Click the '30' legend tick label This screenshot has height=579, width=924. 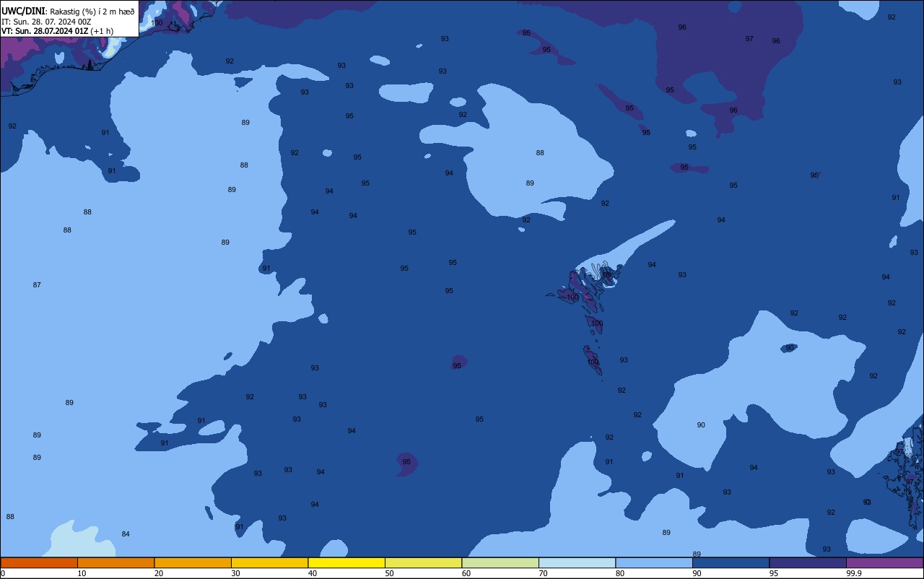point(235,573)
